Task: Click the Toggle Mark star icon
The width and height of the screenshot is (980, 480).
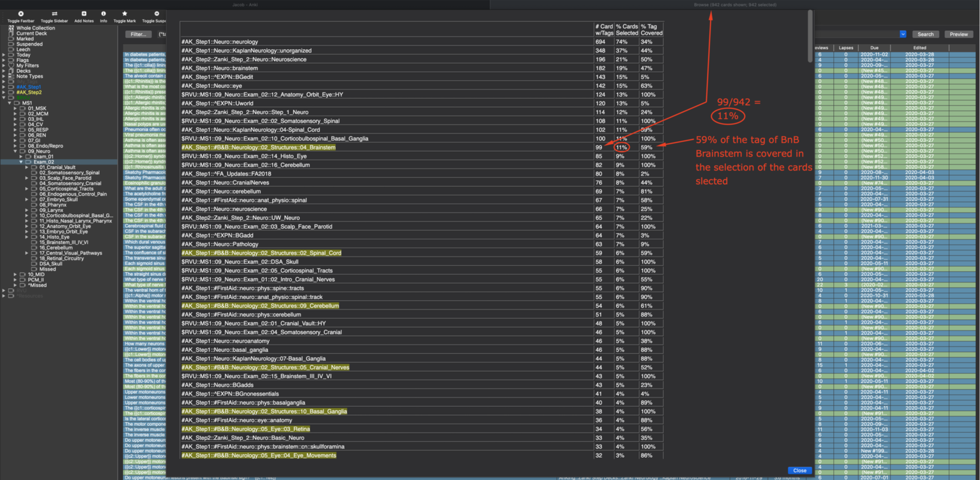Action: pyautogui.click(x=125, y=13)
